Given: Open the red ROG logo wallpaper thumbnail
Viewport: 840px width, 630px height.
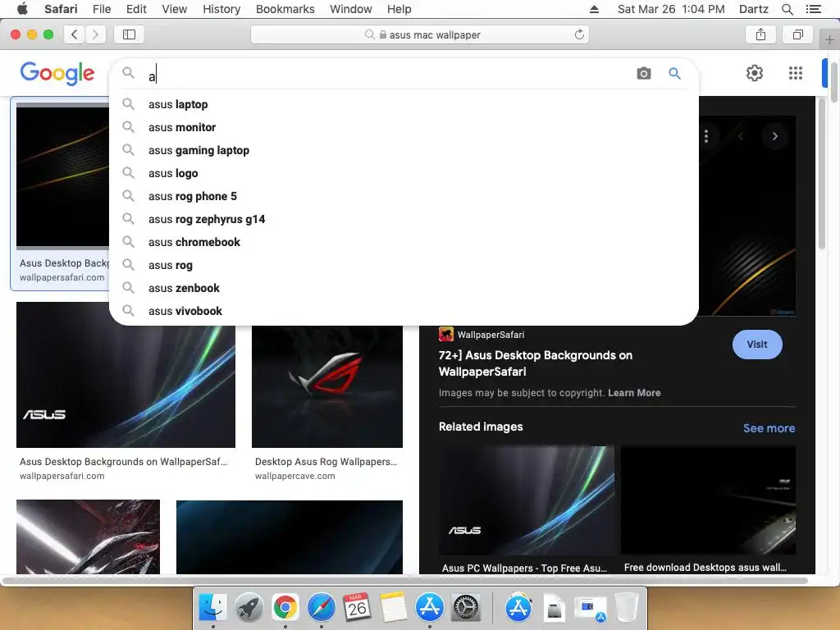Looking at the screenshot, I should (x=327, y=387).
